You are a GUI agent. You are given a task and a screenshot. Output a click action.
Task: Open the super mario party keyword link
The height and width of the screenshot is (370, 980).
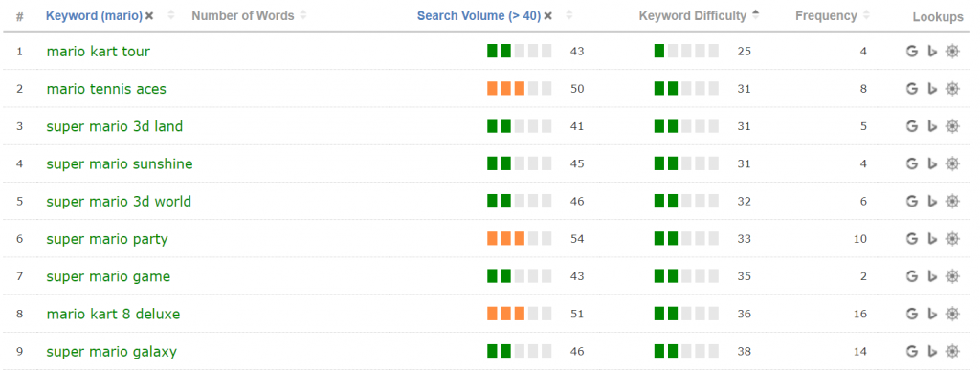click(x=107, y=239)
